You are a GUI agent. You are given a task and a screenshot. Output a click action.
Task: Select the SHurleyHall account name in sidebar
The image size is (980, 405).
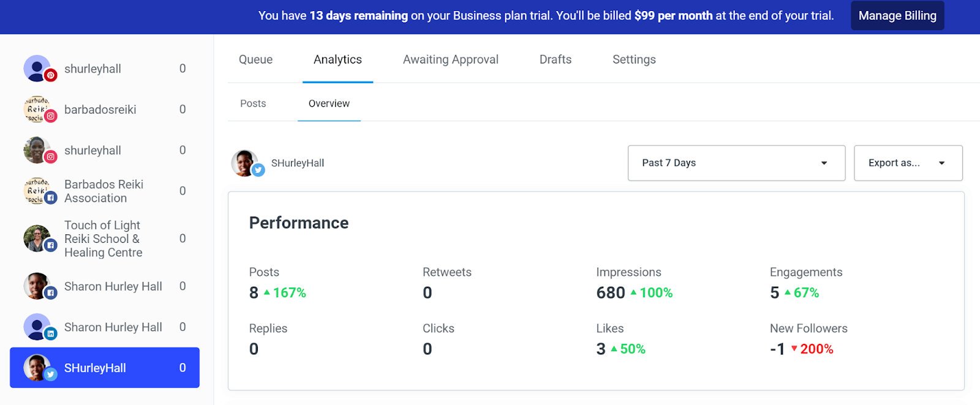[95, 368]
